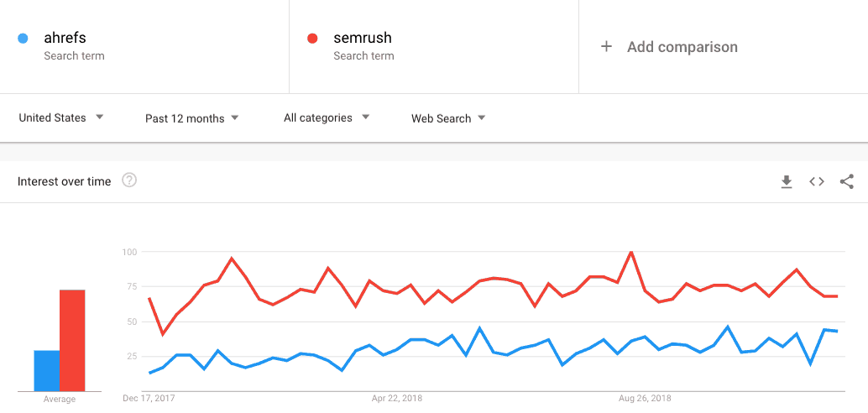The height and width of the screenshot is (413, 868).
Task: Click the Apr 22, 2018 axis label
Action: coord(396,398)
